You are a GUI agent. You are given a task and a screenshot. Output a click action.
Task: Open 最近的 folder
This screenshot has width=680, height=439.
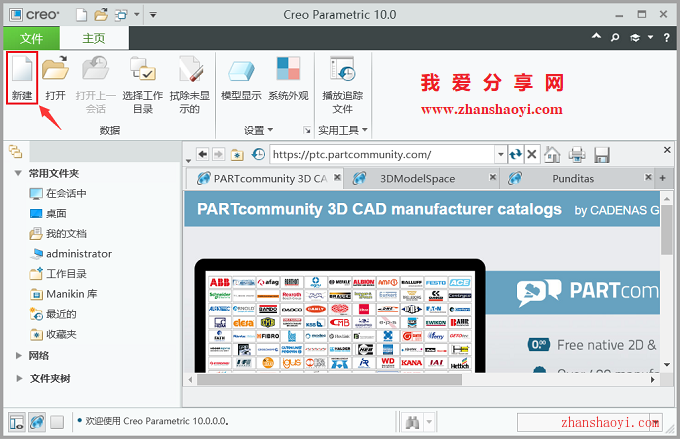pyautogui.click(x=53, y=314)
